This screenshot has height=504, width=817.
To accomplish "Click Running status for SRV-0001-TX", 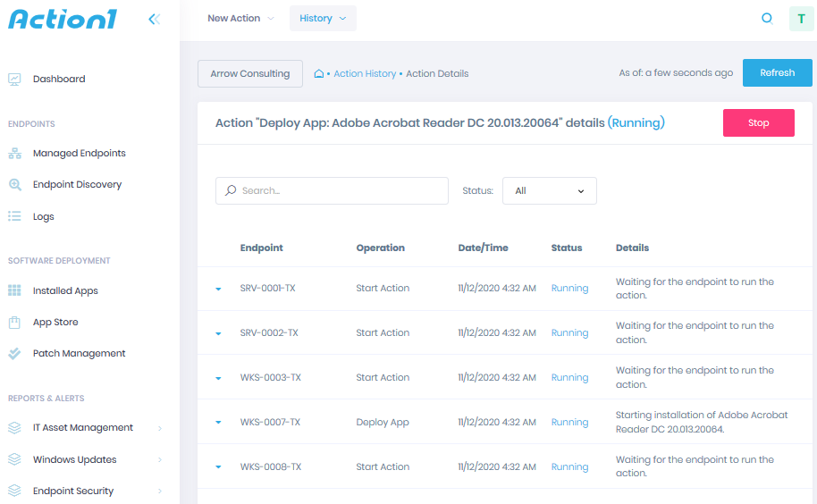I will [569, 288].
